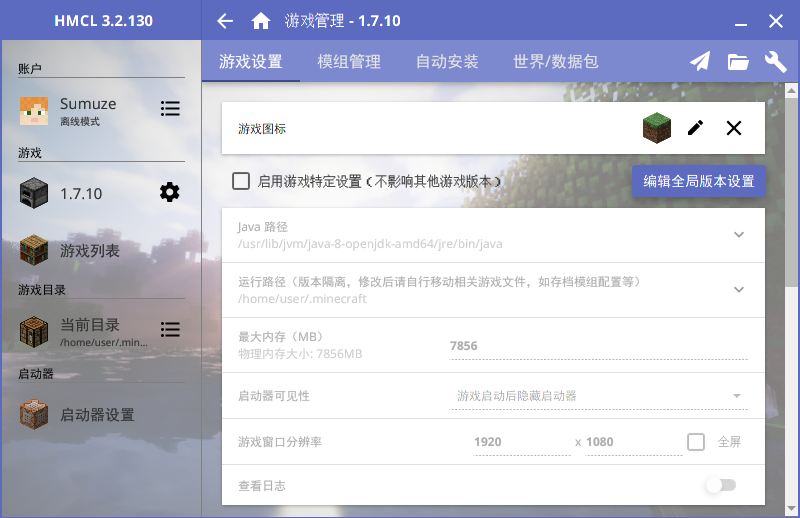Open the account list menu beside Sumuze

pos(170,108)
